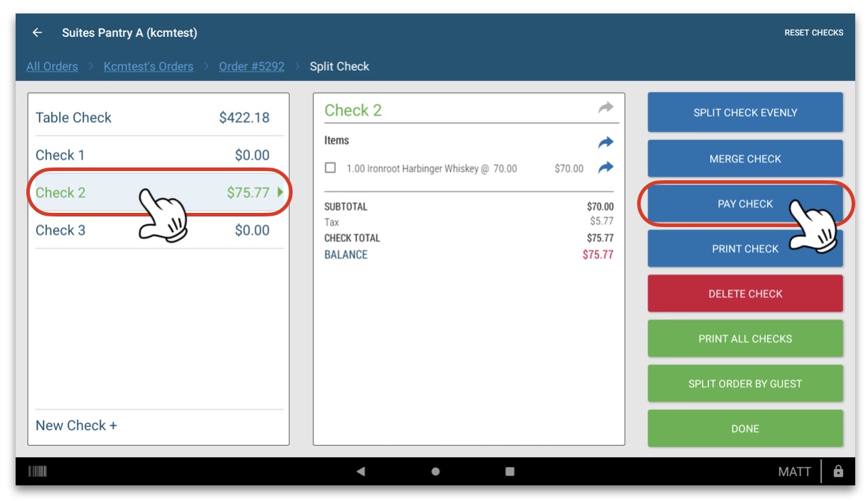
Task: Go back with the arrow icon
Action: click(38, 33)
